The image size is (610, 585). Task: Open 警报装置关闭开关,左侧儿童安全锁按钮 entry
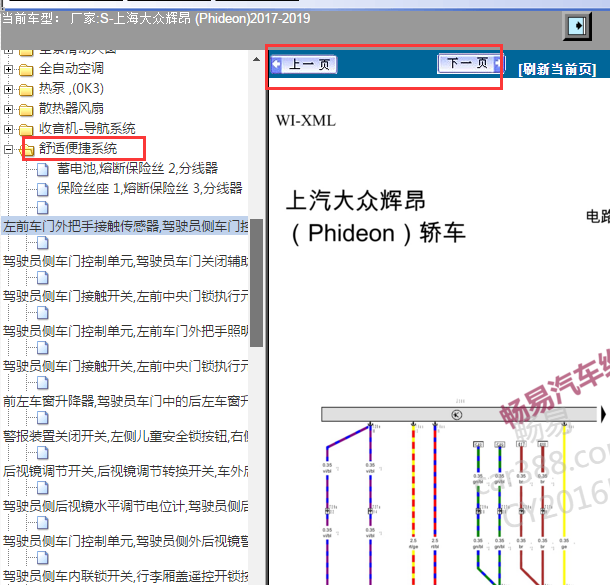click(x=125, y=436)
